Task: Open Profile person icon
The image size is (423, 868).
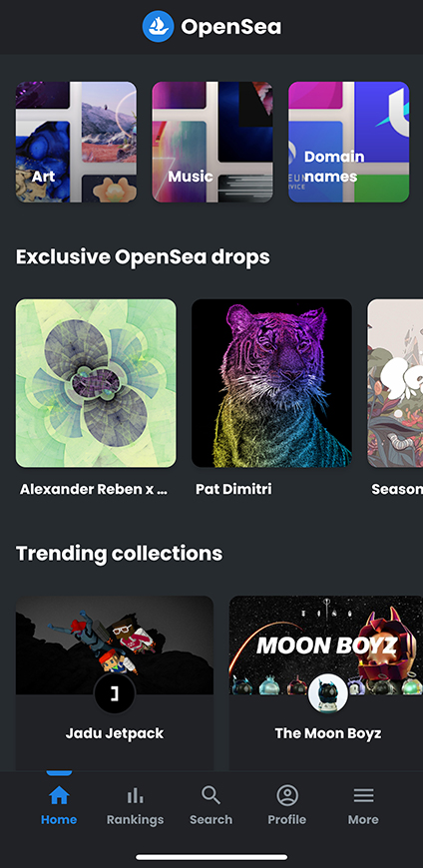Action: [x=287, y=796]
